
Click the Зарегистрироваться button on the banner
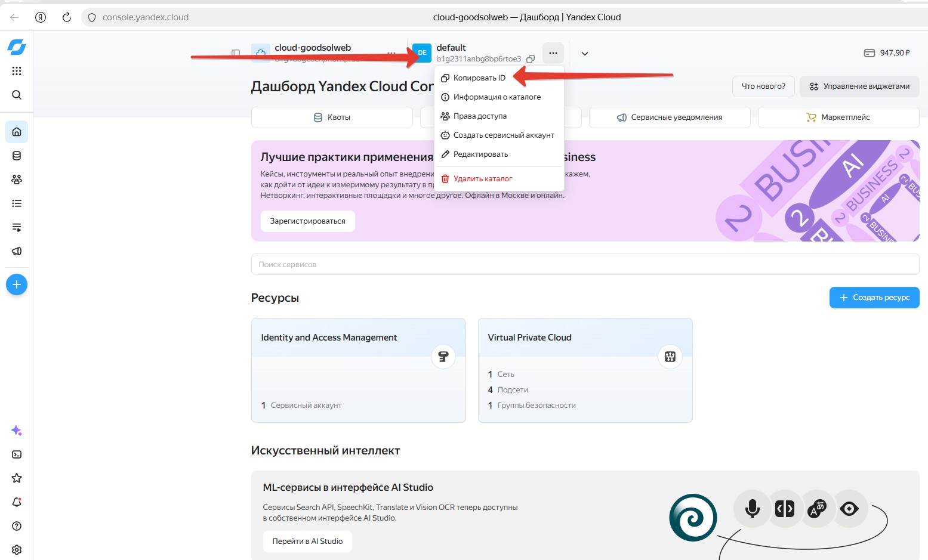(x=308, y=221)
